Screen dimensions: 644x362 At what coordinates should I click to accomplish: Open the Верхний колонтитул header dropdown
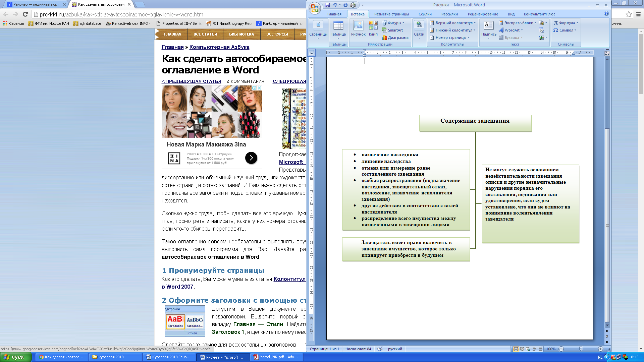pos(453,23)
